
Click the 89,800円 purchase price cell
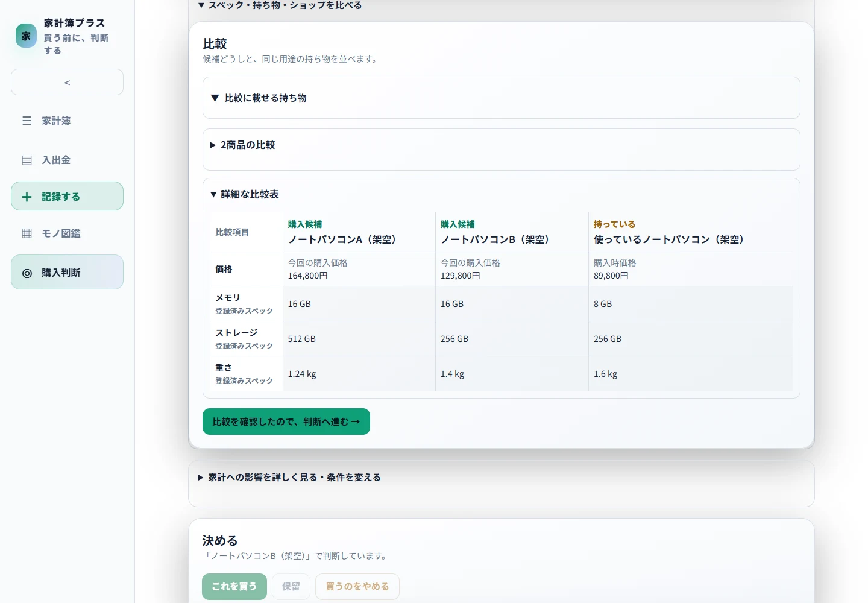pos(691,269)
